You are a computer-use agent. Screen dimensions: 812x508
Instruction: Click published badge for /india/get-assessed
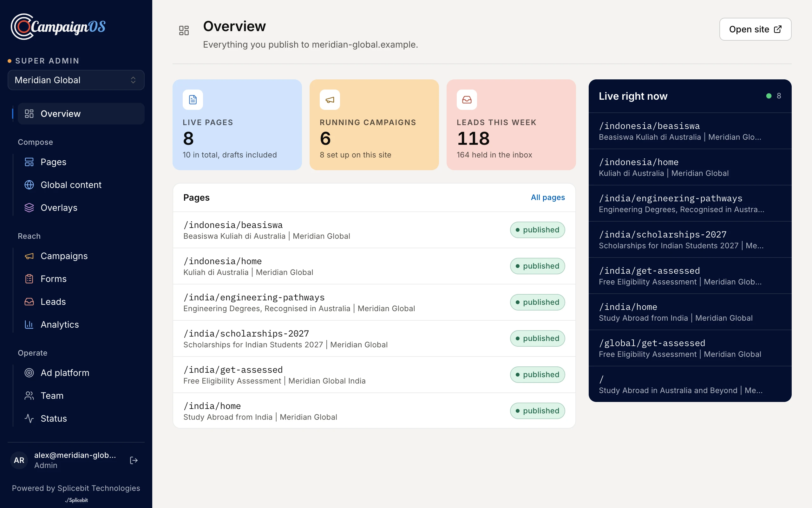click(x=538, y=375)
